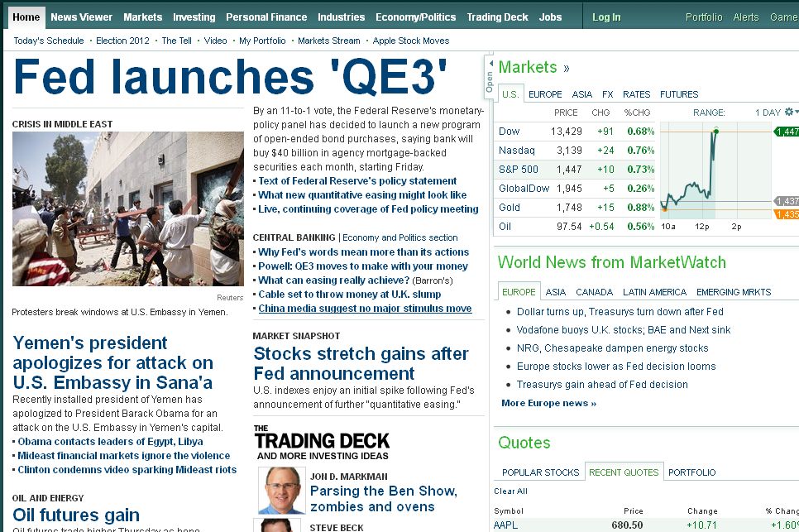Open Personal Finance menu
The width and height of the screenshot is (799, 532).
(x=266, y=17)
